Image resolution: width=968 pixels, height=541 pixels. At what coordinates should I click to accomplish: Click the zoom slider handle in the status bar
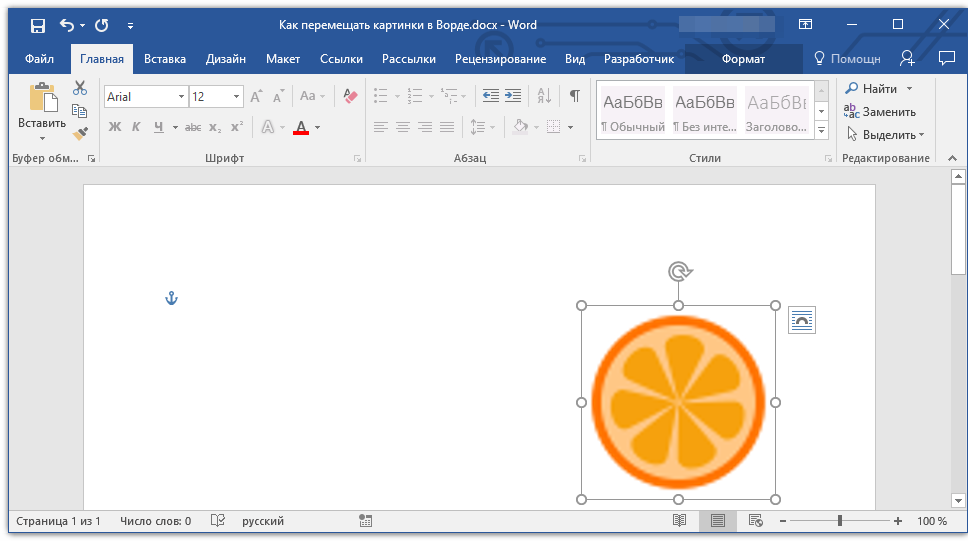point(840,521)
